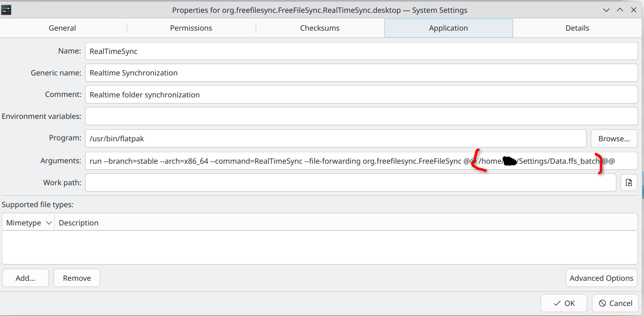Focus the Work path input field
Viewport: 644px width, 316px height.
click(350, 182)
